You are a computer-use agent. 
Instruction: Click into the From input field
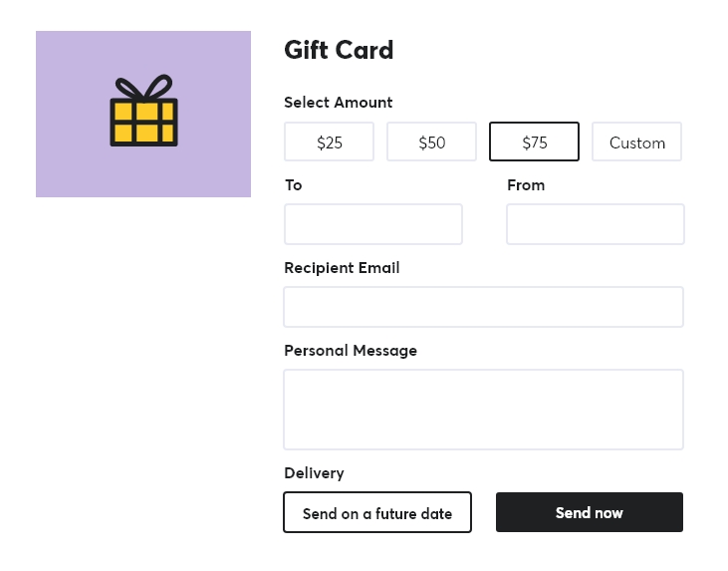(595, 224)
